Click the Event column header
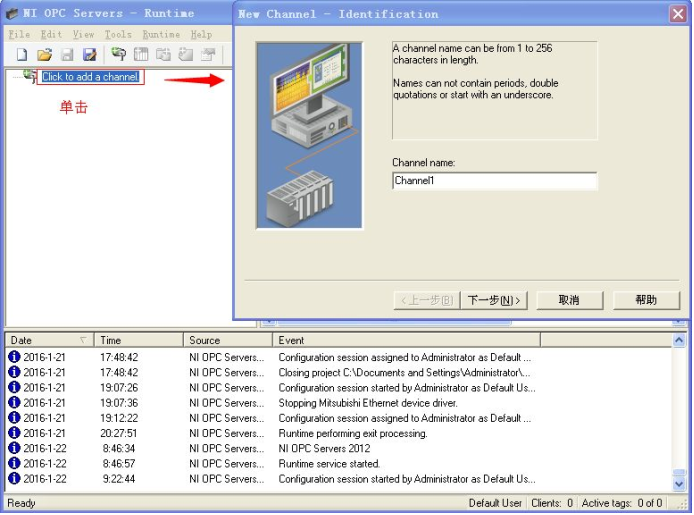This screenshot has width=694, height=515. click(x=406, y=340)
